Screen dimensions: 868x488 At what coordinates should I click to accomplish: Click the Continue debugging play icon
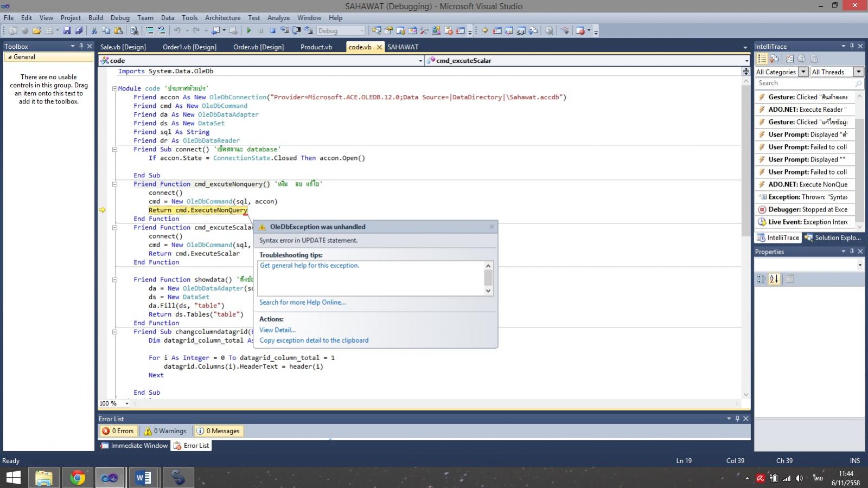(x=249, y=31)
